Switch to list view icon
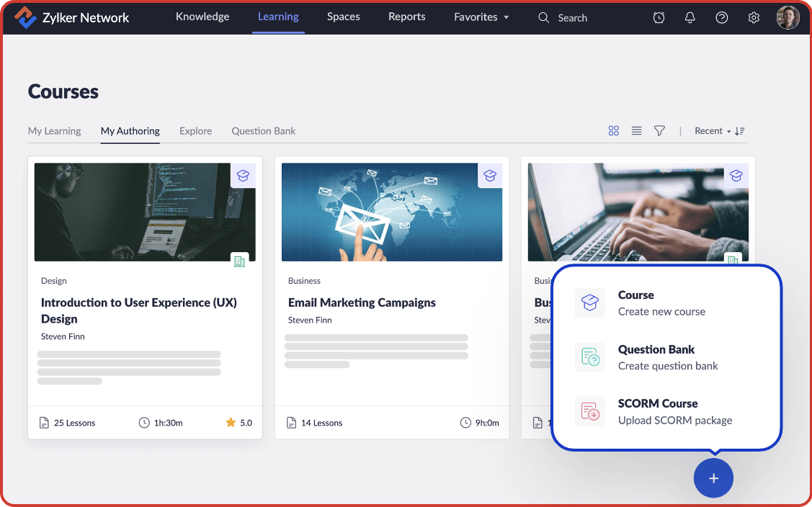 pyautogui.click(x=637, y=131)
